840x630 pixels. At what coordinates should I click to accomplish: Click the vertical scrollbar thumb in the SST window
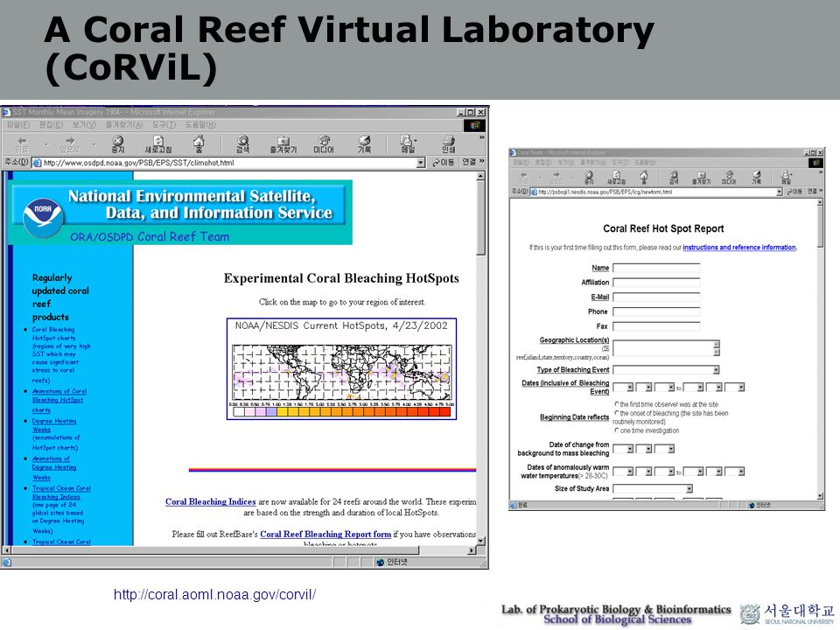click(480, 218)
